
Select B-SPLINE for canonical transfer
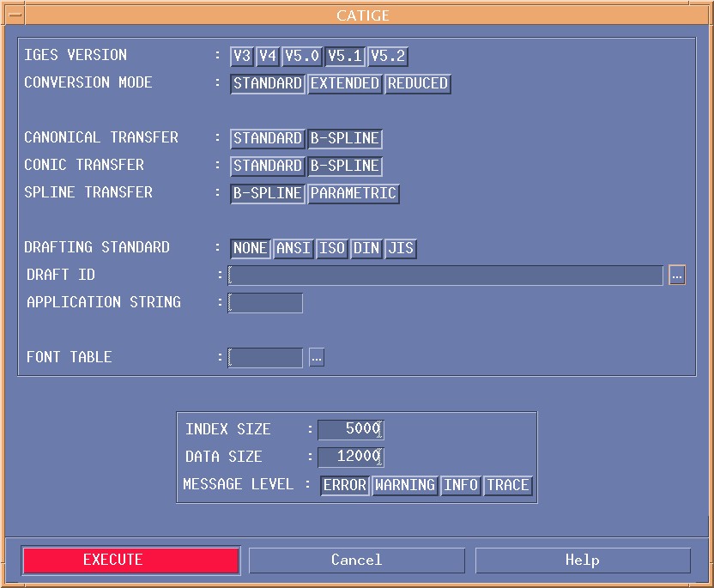coord(345,138)
